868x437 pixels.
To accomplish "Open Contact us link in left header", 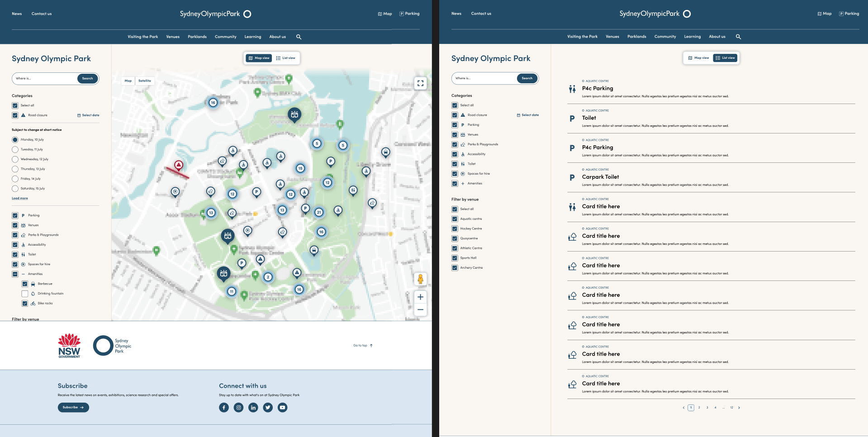I will 42,14.
